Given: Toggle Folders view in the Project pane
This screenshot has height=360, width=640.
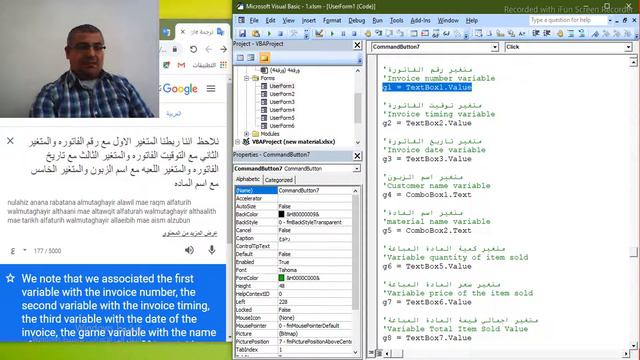Looking at the screenshot, I should (x=264, y=58).
